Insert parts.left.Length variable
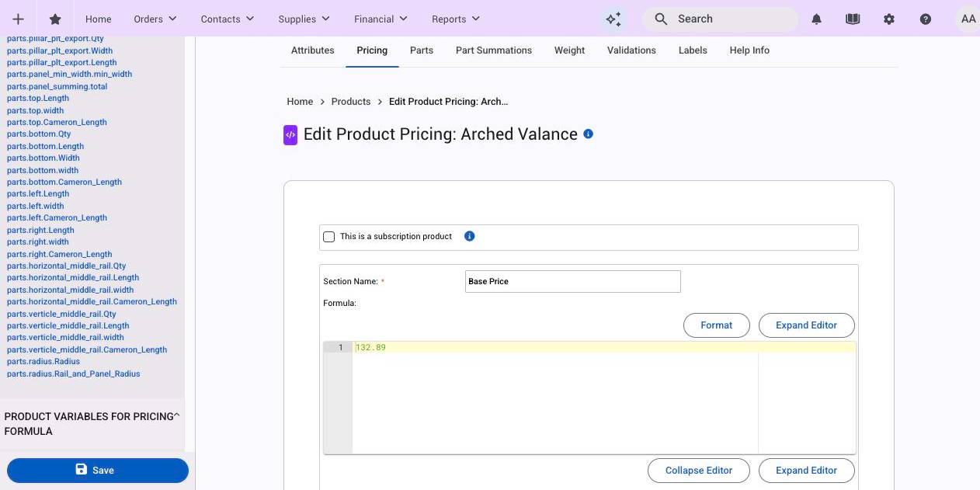The width and height of the screenshot is (980, 490). pyautogui.click(x=38, y=194)
